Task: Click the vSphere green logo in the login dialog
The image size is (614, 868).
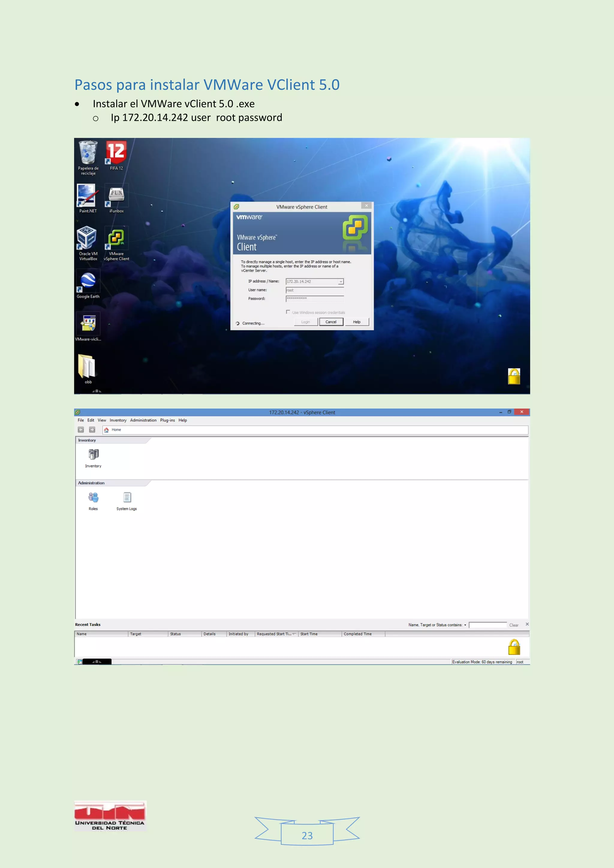Action: pyautogui.click(x=355, y=227)
